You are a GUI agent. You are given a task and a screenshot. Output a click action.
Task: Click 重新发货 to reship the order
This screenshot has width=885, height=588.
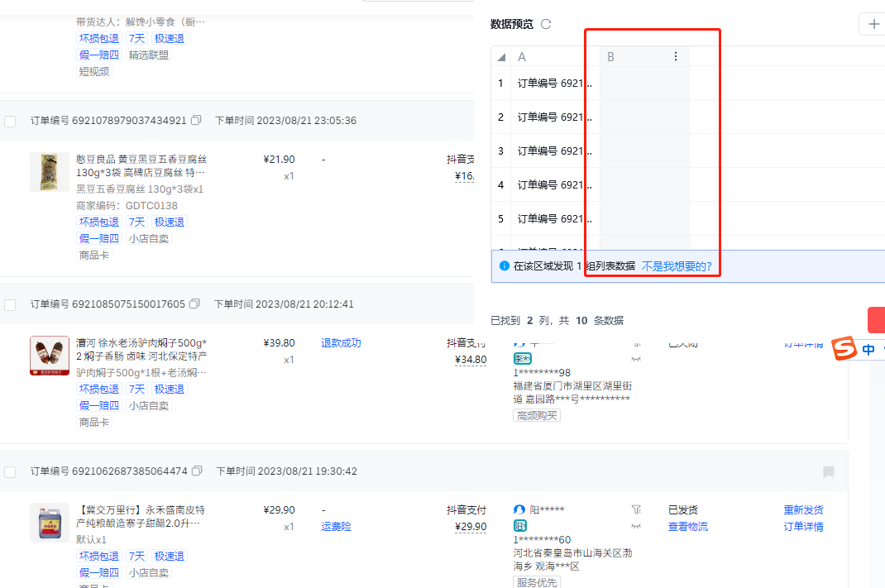click(803, 510)
